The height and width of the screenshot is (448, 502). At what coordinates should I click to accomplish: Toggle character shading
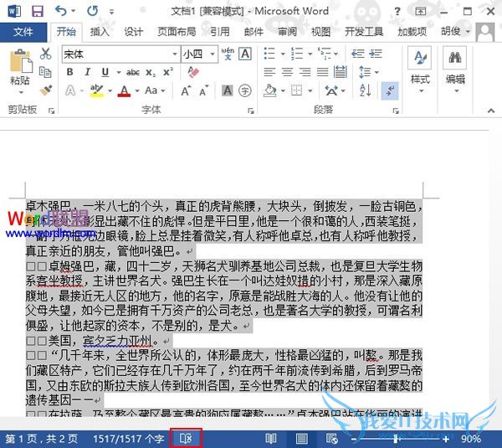(x=228, y=90)
